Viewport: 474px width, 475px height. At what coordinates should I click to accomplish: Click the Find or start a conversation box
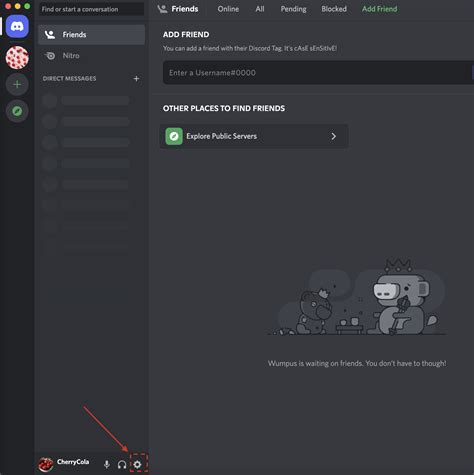[x=91, y=9]
